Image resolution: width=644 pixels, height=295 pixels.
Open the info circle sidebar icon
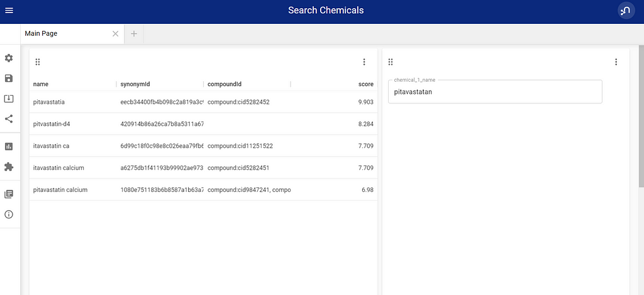(x=9, y=214)
